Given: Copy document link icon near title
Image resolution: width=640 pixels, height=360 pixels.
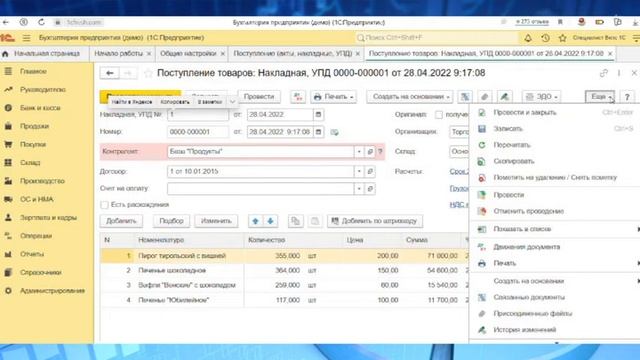Looking at the screenshot, I should [x=604, y=73].
